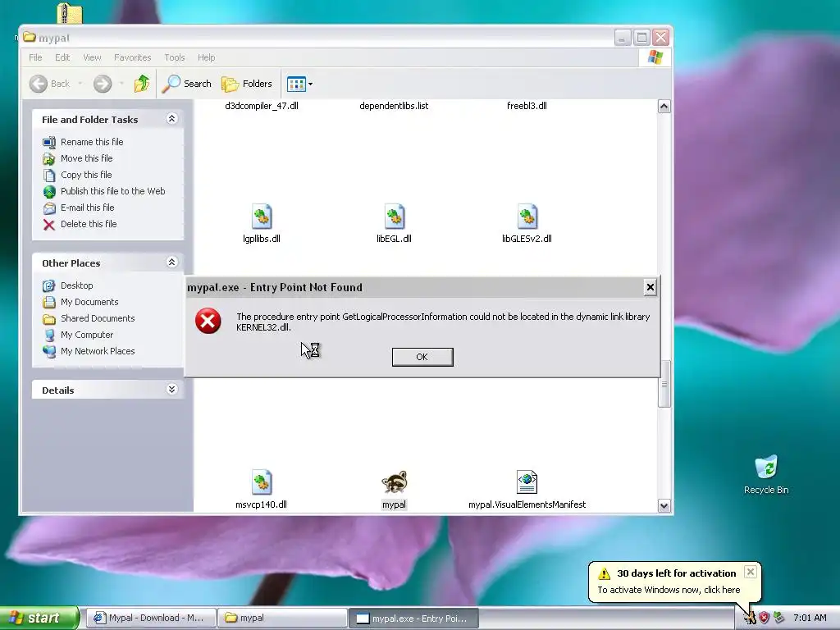840x630 pixels.
Task: Click the zipped folder icon on the desktop
Action: (70, 13)
